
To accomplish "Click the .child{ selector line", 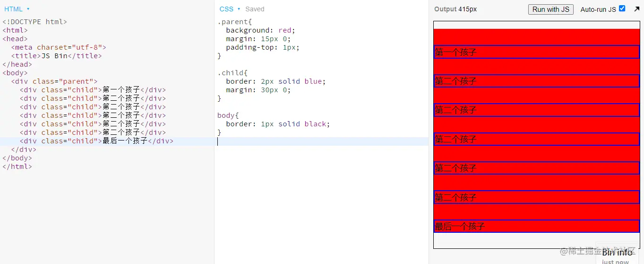I will point(232,73).
